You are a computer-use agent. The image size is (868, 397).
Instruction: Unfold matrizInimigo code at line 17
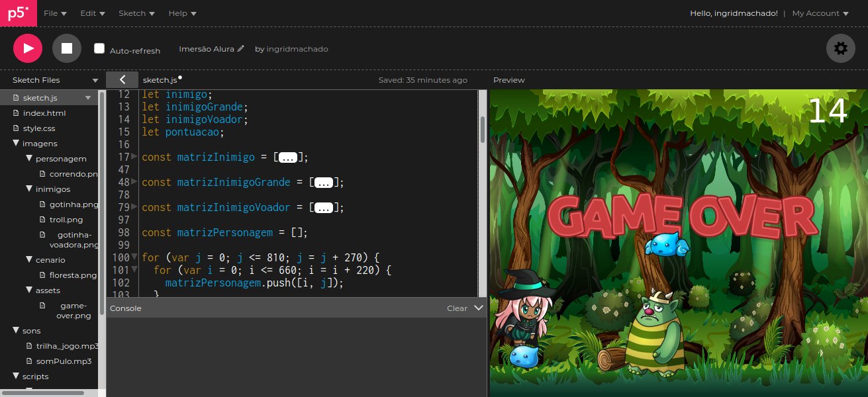click(134, 157)
